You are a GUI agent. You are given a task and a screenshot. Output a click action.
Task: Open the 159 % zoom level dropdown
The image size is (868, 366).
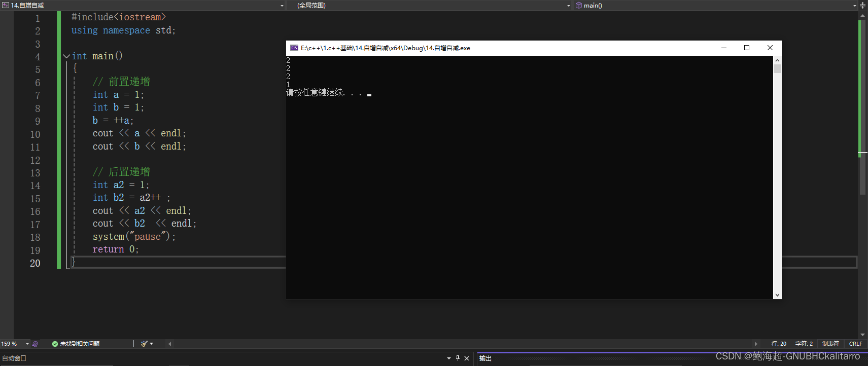27,344
